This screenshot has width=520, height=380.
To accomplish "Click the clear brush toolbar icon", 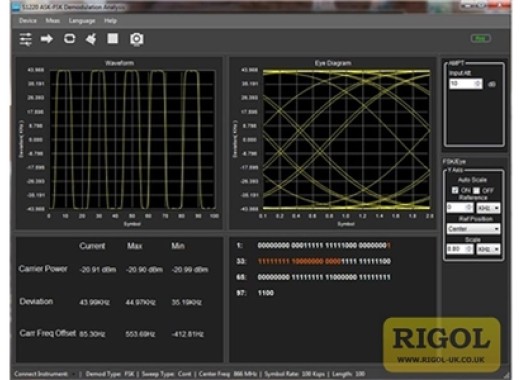I will click(91, 39).
